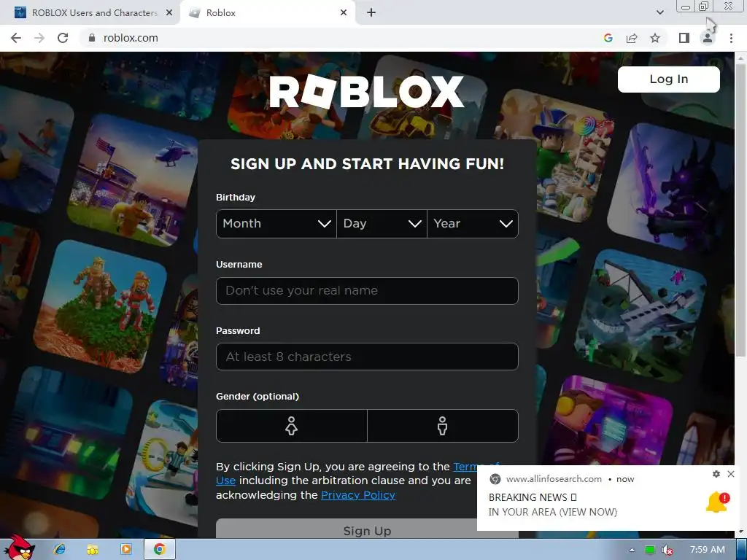Open the Chrome three-dot menu
This screenshot has width=747, height=560.
(731, 38)
